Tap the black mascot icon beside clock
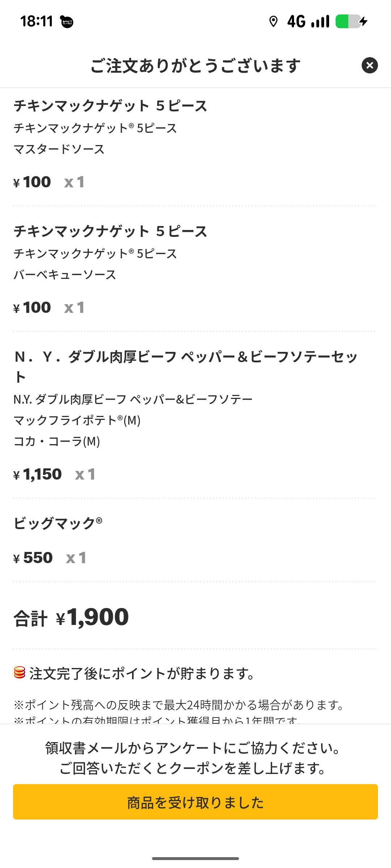The width and height of the screenshot is (391, 868). [x=67, y=22]
